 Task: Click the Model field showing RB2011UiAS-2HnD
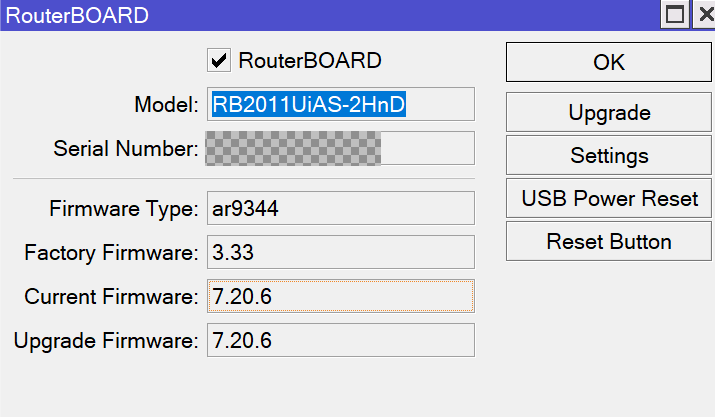(x=340, y=104)
